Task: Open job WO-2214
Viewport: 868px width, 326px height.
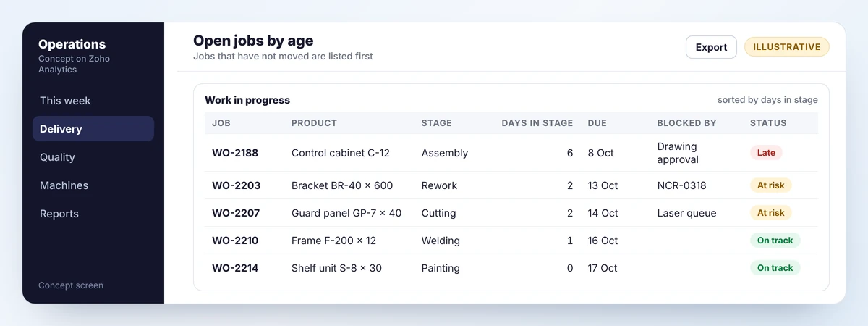Action: [x=235, y=268]
